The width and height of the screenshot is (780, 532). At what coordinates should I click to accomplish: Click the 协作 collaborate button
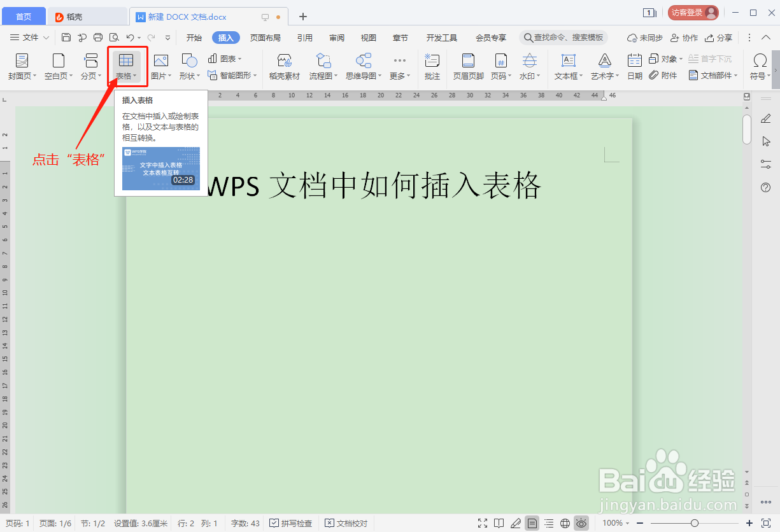tap(684, 38)
